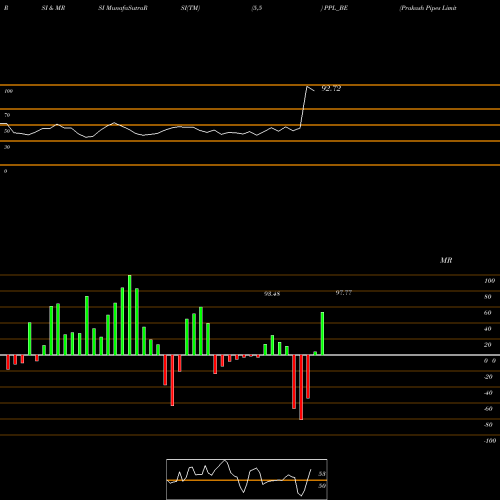The height and width of the screenshot is (500, 500).
Task: Click the '(5,5' parameter text in header
Action: click(257, 8)
